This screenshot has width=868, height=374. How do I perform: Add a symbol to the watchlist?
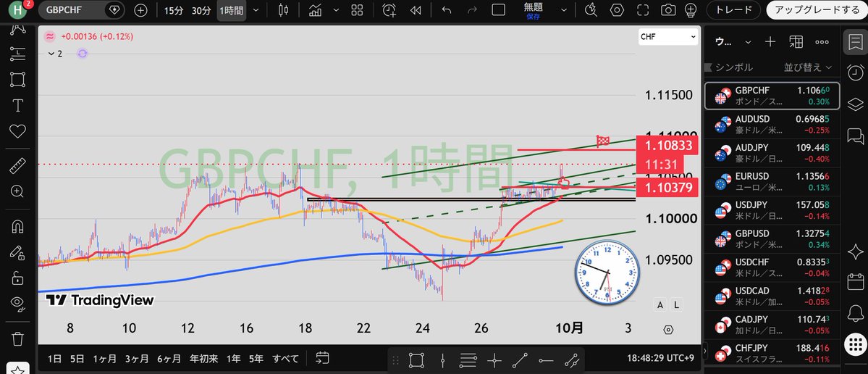770,41
